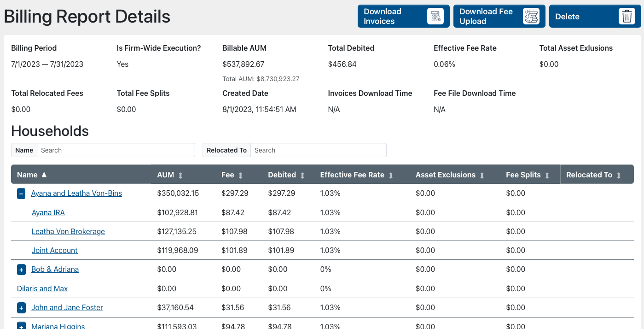Click the sort icon on Fee Splits column

click(547, 175)
